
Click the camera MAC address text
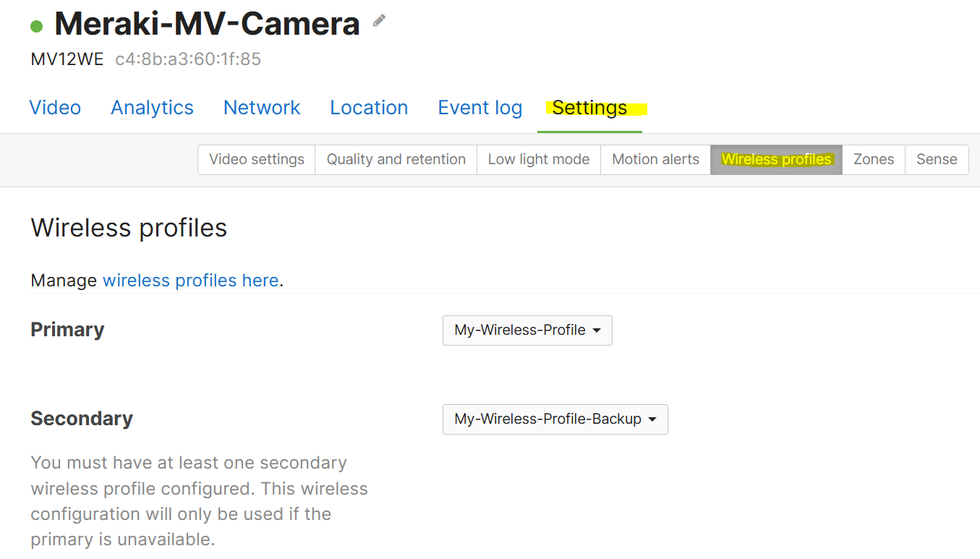188,59
